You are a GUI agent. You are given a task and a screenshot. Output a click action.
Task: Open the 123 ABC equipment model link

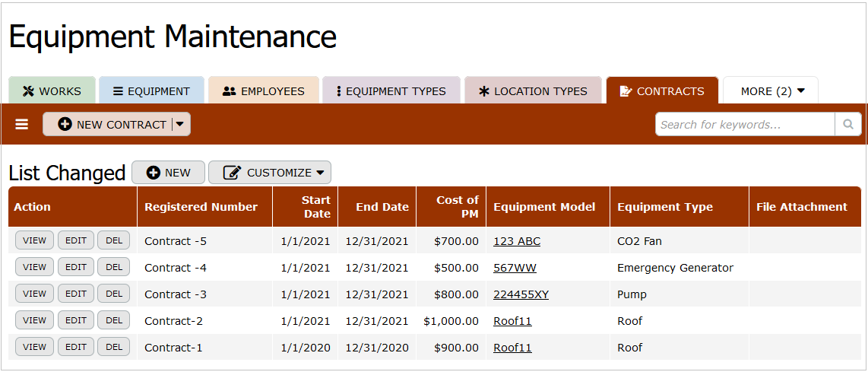517,241
